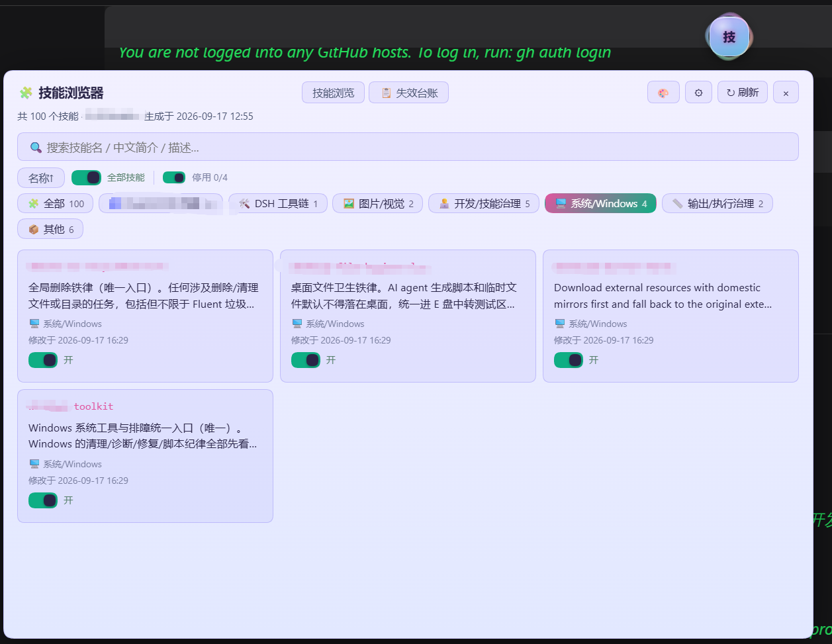Image resolution: width=832 pixels, height=644 pixels.
Task: Click the puzzle icon beside 技能浏览器 title
Action: pyautogui.click(x=26, y=93)
